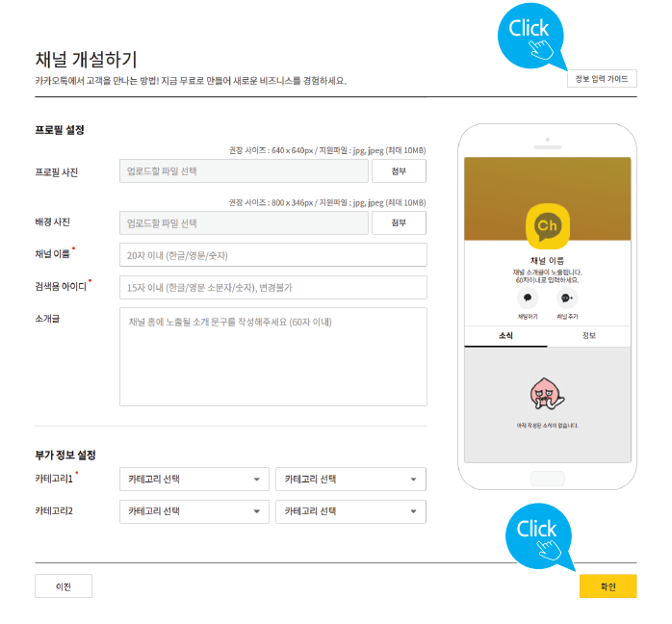Screen dimensions: 672x624
Task: Switch to the 소식 tab in preview
Action: pyautogui.click(x=505, y=335)
